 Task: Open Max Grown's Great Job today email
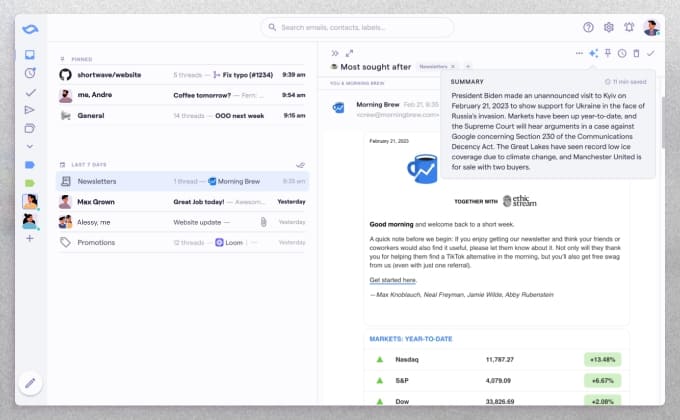point(182,202)
